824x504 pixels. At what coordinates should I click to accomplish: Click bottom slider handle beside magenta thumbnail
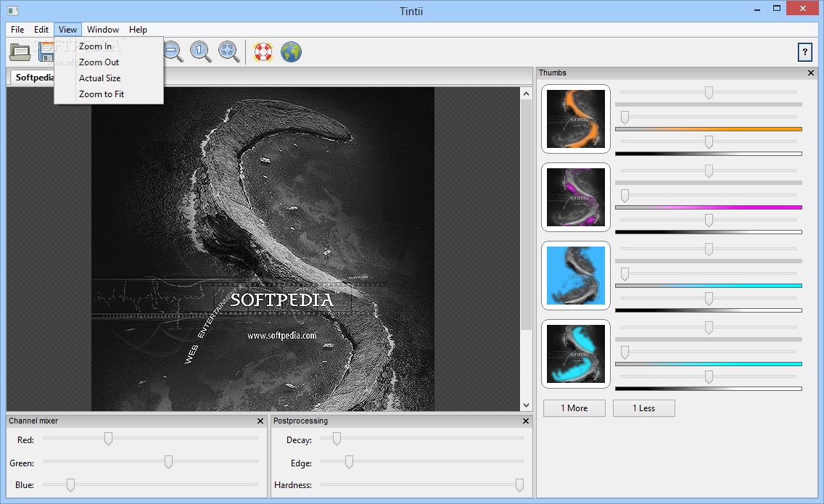tap(709, 220)
